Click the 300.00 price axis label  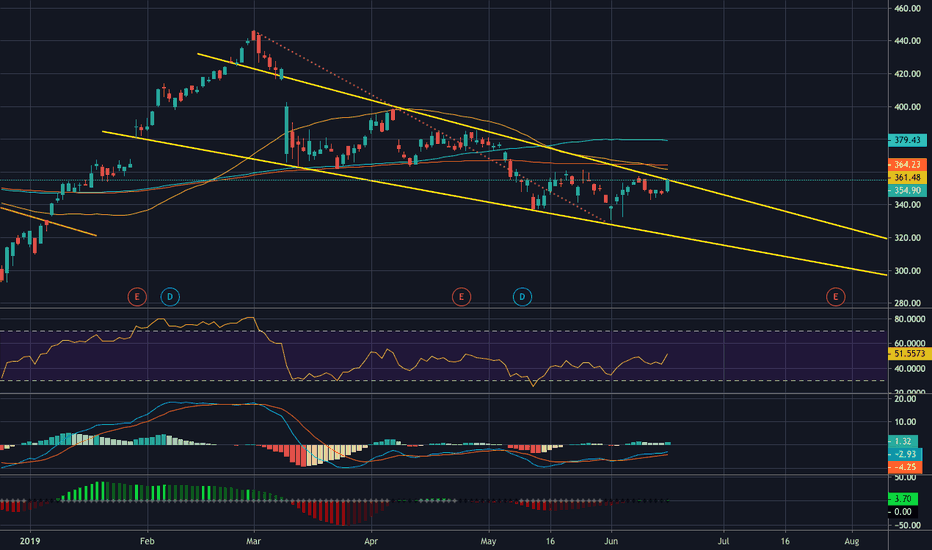pos(908,271)
